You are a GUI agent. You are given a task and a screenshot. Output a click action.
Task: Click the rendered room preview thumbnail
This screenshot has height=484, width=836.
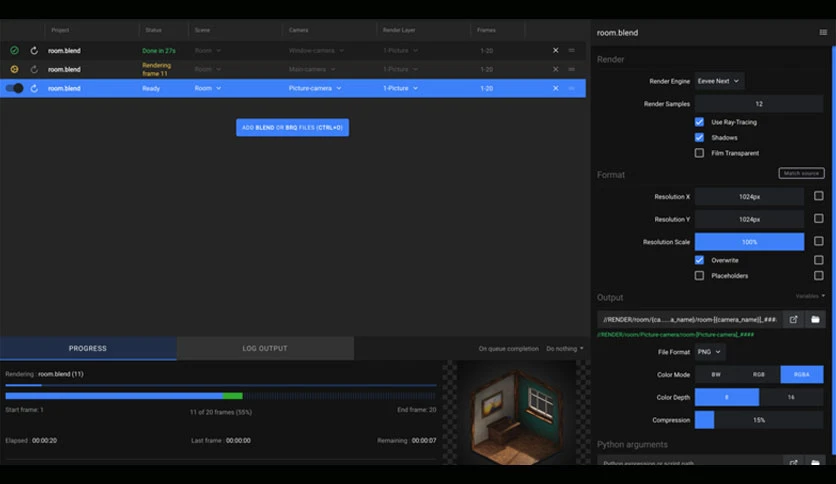click(x=516, y=413)
